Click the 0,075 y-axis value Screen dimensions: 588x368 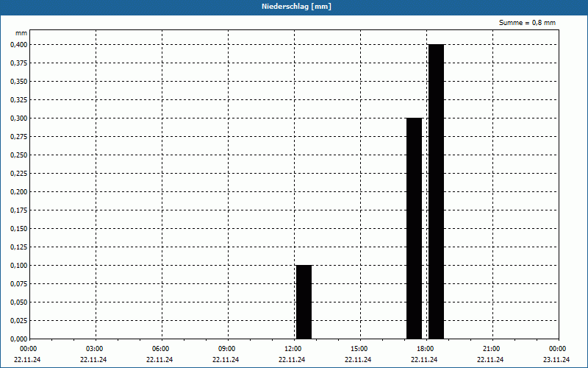[x=19, y=284]
